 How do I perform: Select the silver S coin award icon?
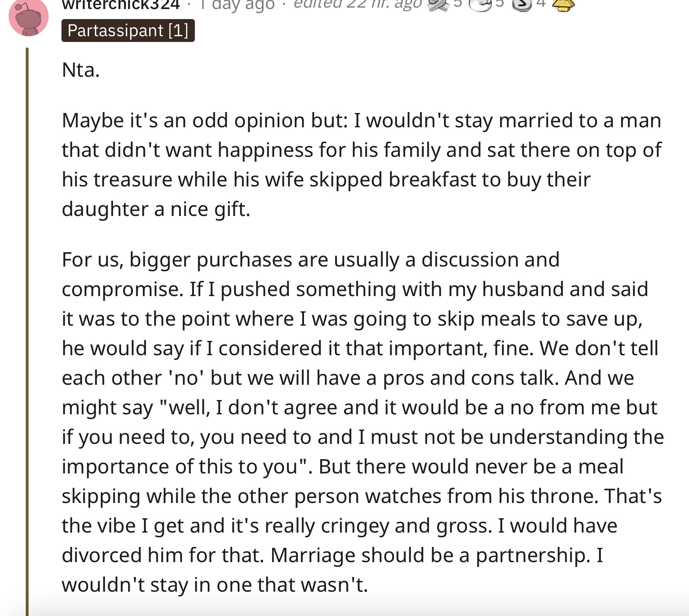(522, 5)
